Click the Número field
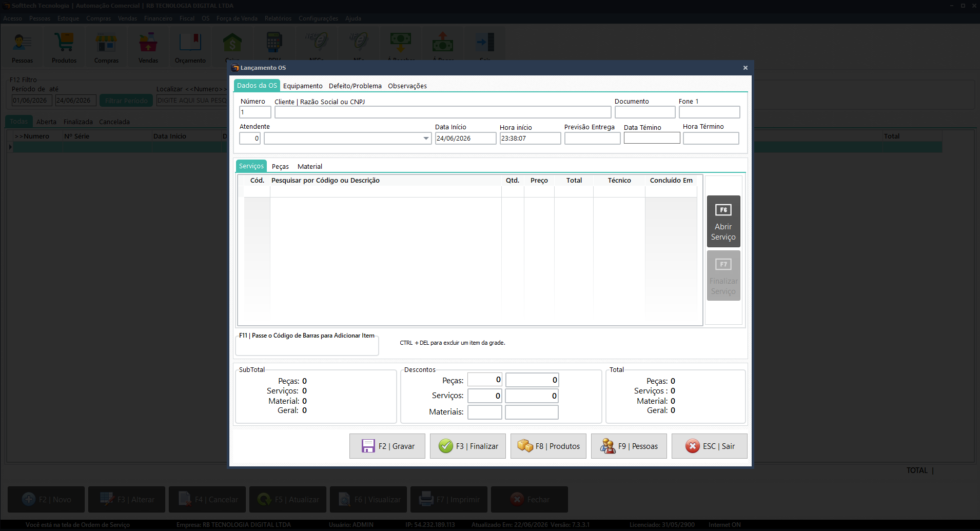The width and height of the screenshot is (980, 531). (x=255, y=112)
